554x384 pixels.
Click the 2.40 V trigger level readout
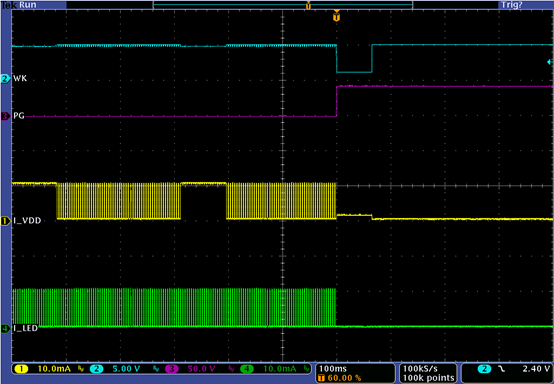pos(536,369)
